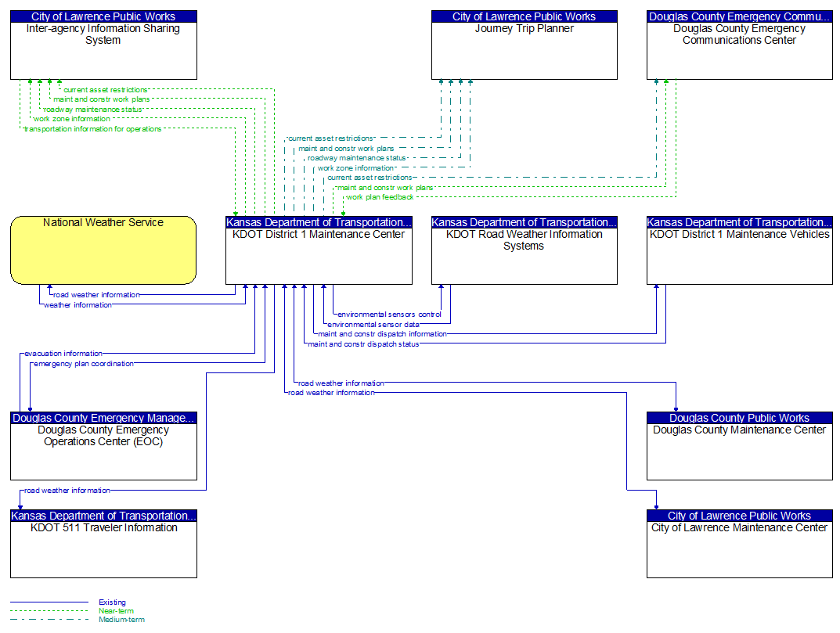Select 'environmental sensors control' flow label
The height and width of the screenshot is (633, 840).
coord(389,315)
